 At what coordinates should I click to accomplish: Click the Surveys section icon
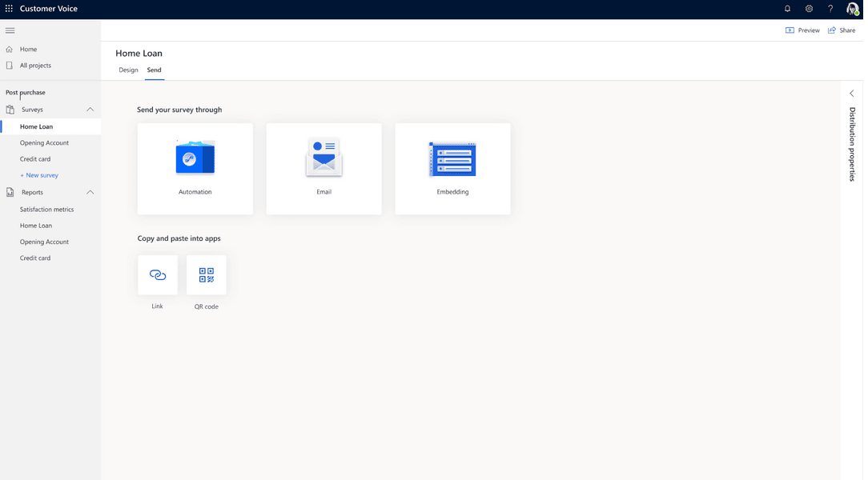pos(9,109)
